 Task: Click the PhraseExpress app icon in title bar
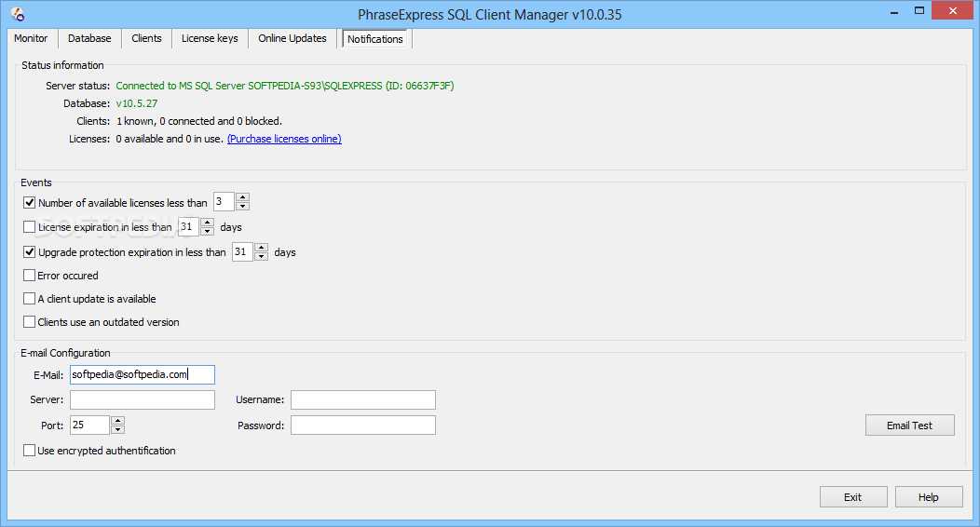18,14
